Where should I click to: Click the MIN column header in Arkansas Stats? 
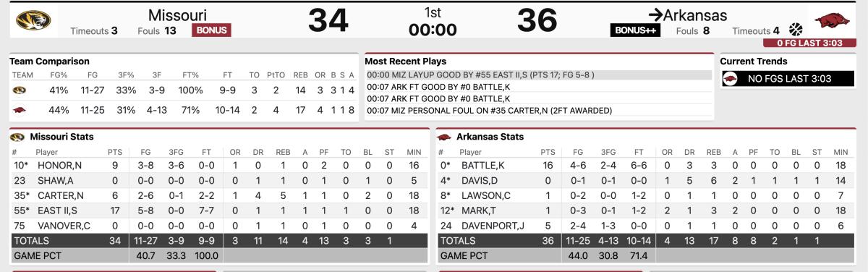click(x=841, y=153)
